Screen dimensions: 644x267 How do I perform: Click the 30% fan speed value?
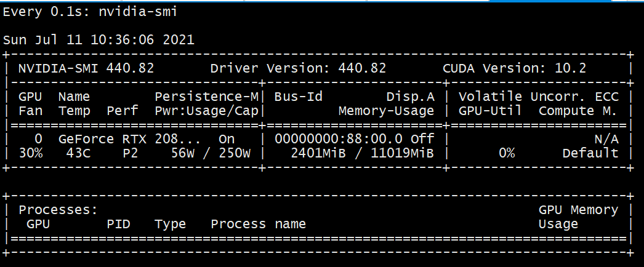(x=31, y=153)
